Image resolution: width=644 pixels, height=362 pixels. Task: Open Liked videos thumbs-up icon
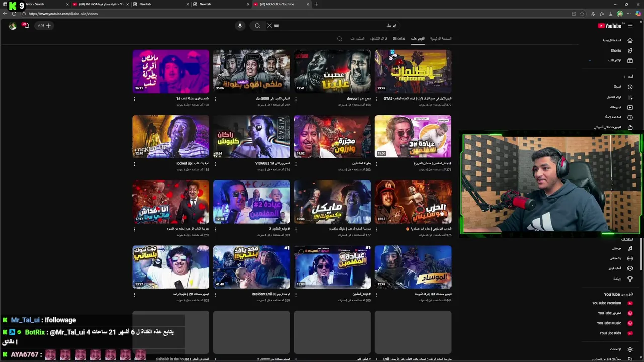click(630, 127)
